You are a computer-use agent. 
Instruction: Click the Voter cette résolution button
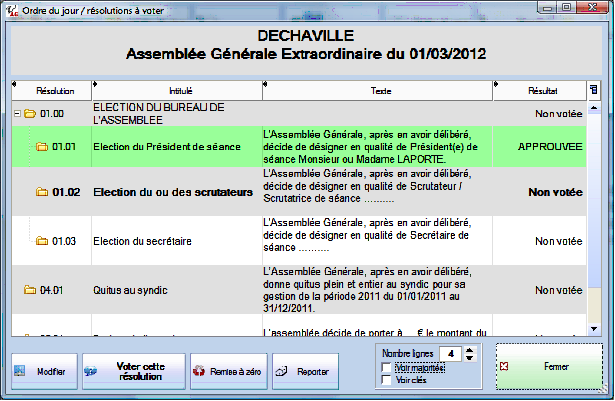[134, 371]
